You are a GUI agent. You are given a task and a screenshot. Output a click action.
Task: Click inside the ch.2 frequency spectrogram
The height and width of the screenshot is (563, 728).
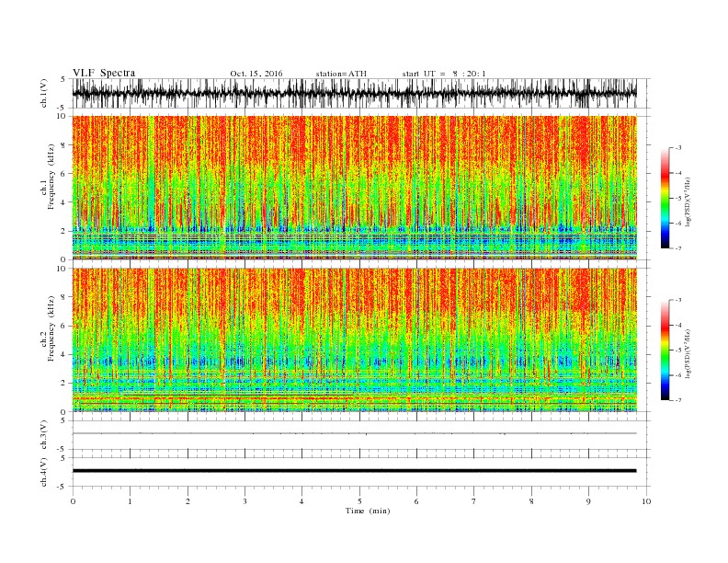355,340
